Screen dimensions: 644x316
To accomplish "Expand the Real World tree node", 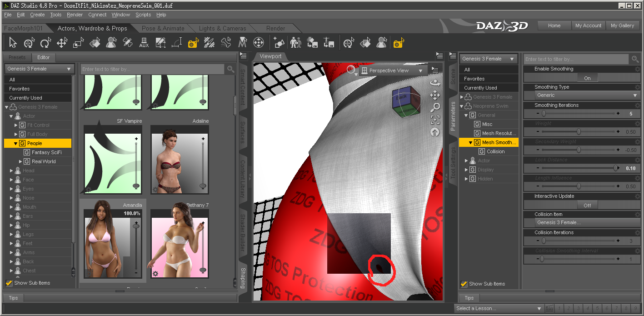I will 20,161.
